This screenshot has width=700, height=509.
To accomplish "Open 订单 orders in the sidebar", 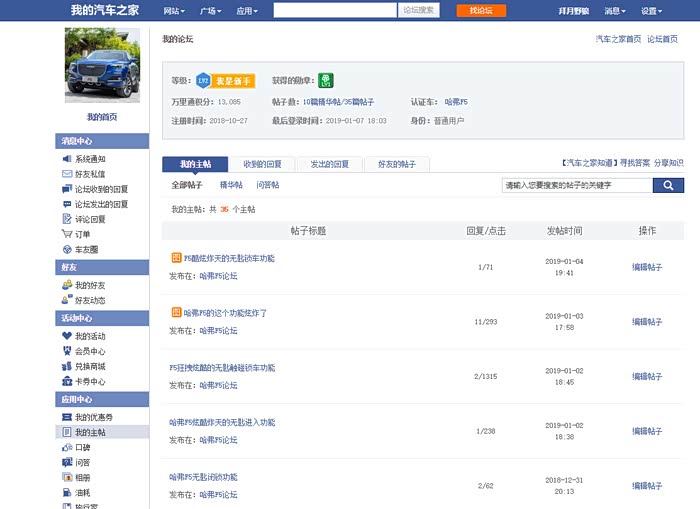I will point(82,234).
